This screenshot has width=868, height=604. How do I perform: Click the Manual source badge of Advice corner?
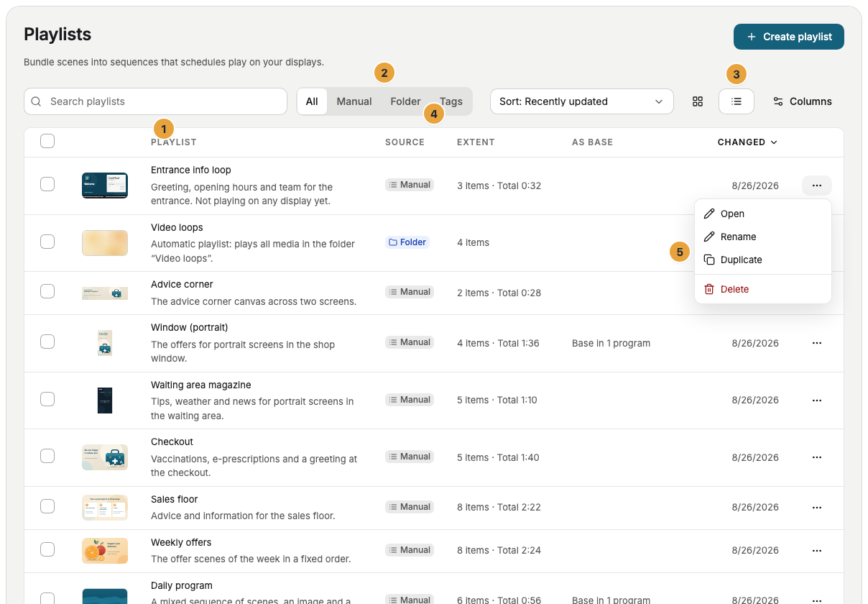pos(410,292)
